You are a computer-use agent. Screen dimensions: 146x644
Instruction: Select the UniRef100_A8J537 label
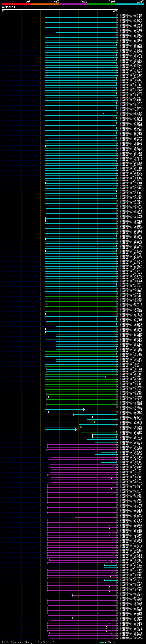131,394
